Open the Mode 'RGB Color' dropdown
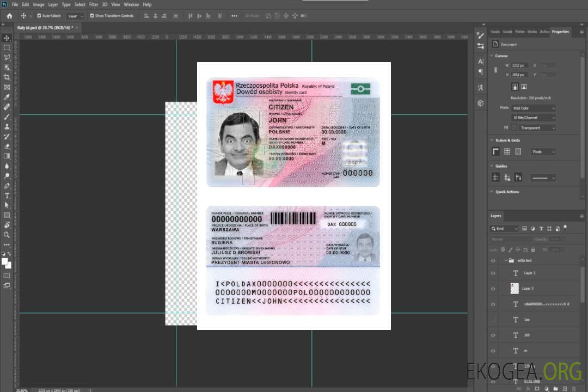 pos(533,108)
